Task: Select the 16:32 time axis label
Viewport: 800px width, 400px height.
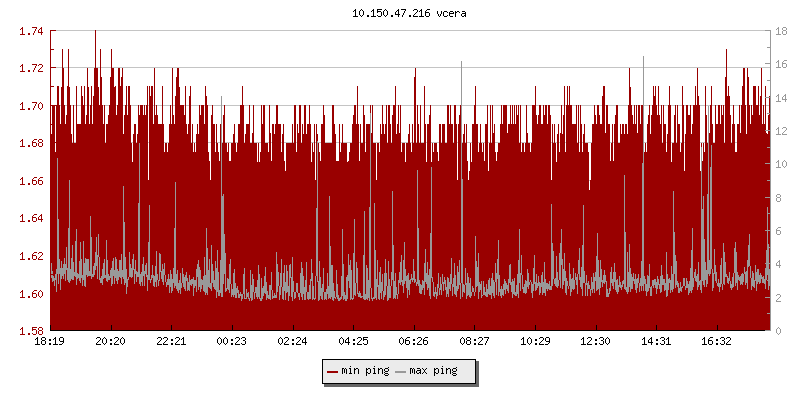Action: point(717,342)
